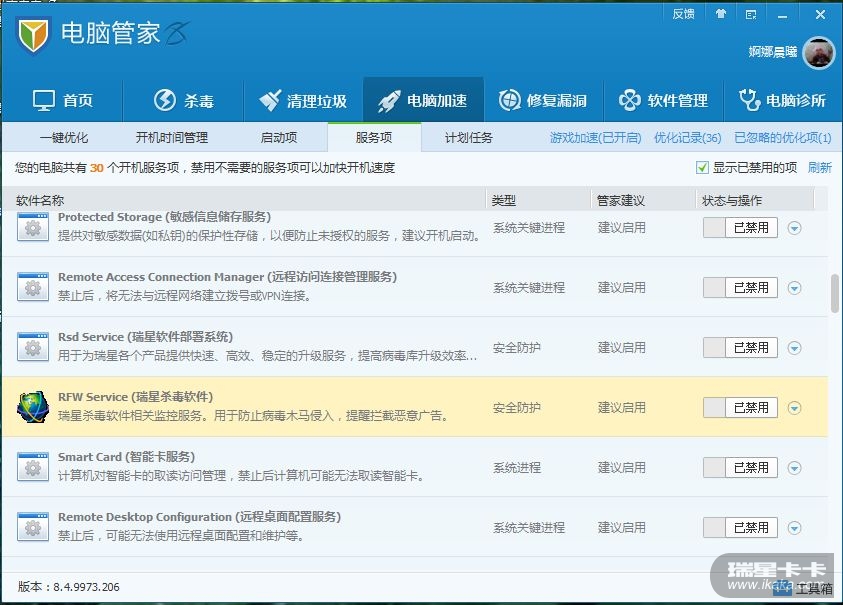Open 游戏加速(已开启) link
This screenshot has width=843, height=605.
[596, 138]
